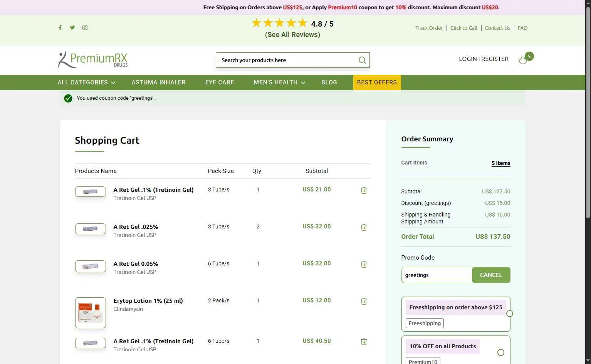Viewport: 591px width, 364px height.
Task: Click the -US$ 15.00 discount value
Action: click(497, 203)
